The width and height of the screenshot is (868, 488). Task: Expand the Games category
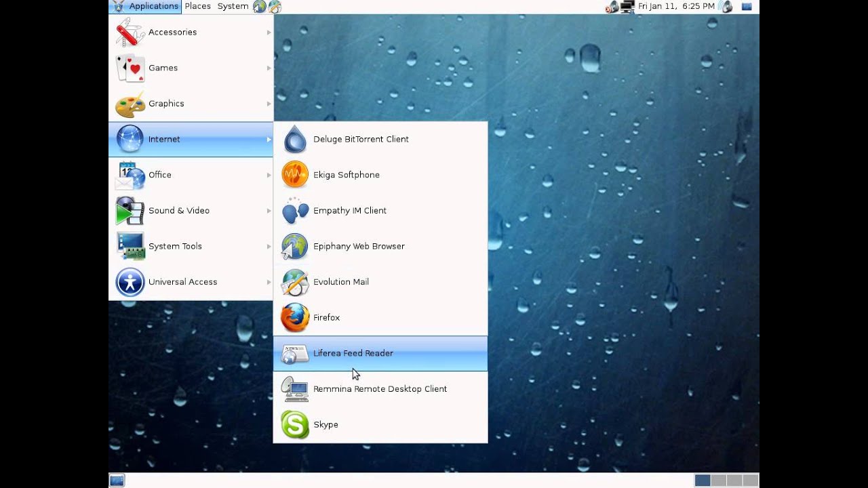tap(191, 68)
